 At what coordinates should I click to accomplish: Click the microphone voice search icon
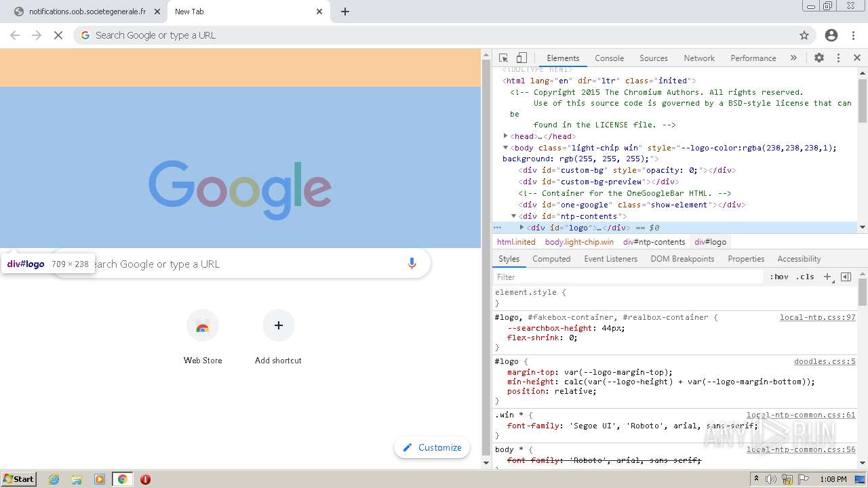412,264
